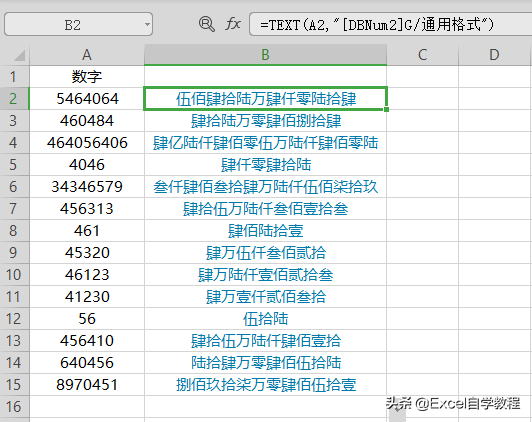Click cell A12 with value 56
The width and height of the screenshot is (532, 422).
(x=87, y=319)
